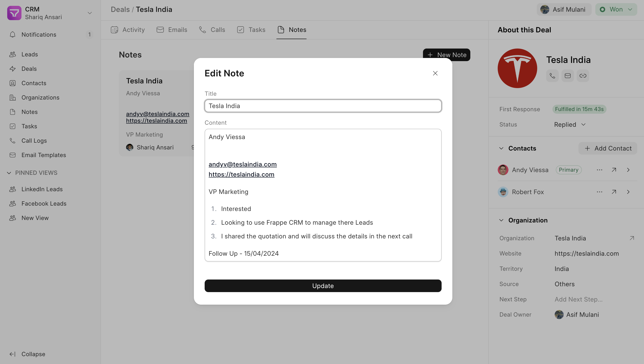Switch to the Emails tab
The height and width of the screenshot is (364, 644).
tap(172, 30)
